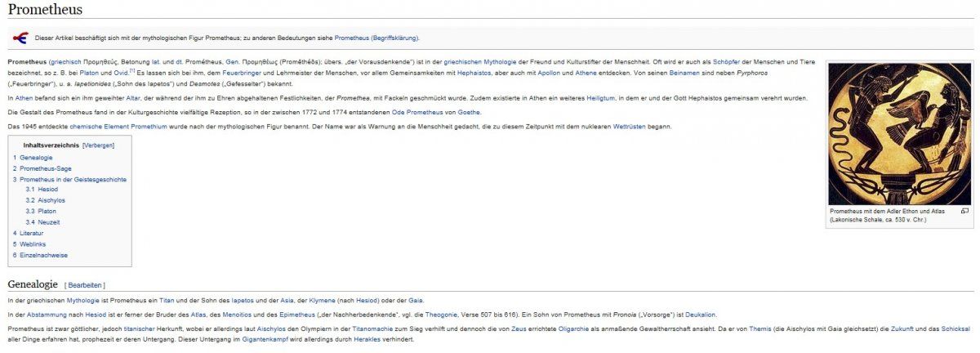Jump to the Aischylos subsection entry
Viewport: 980px width, 353px height.
click(51, 200)
